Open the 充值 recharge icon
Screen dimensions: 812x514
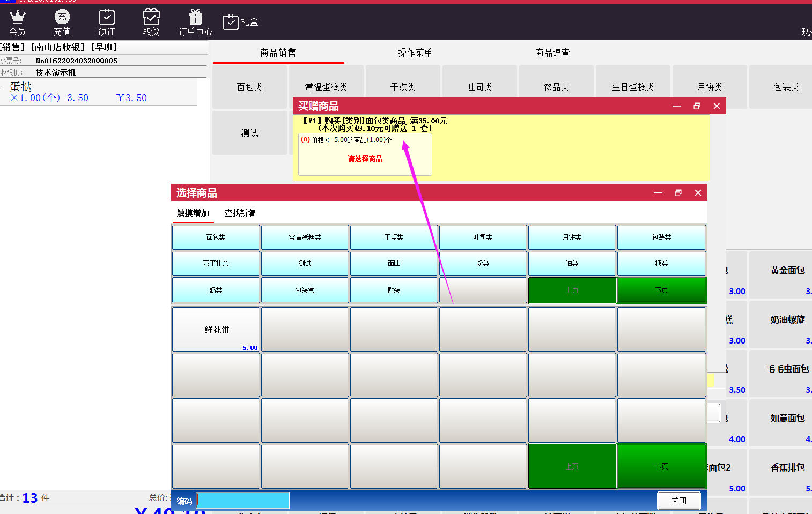62,23
